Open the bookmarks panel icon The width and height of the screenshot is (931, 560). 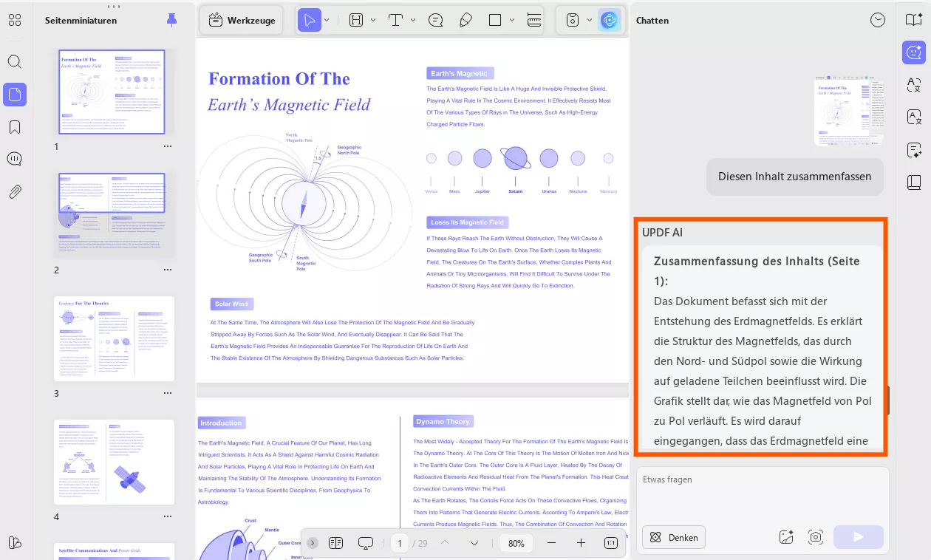tap(15, 127)
